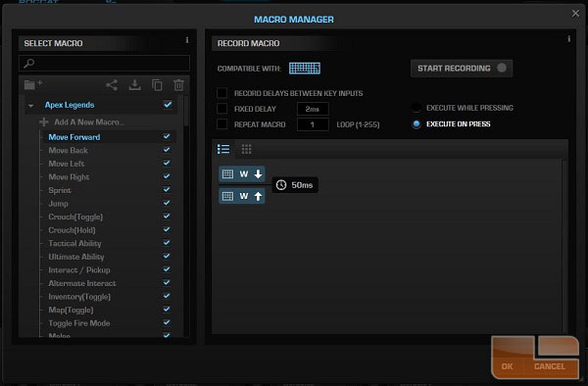
Task: Click the search magnifier icon
Action: point(28,63)
